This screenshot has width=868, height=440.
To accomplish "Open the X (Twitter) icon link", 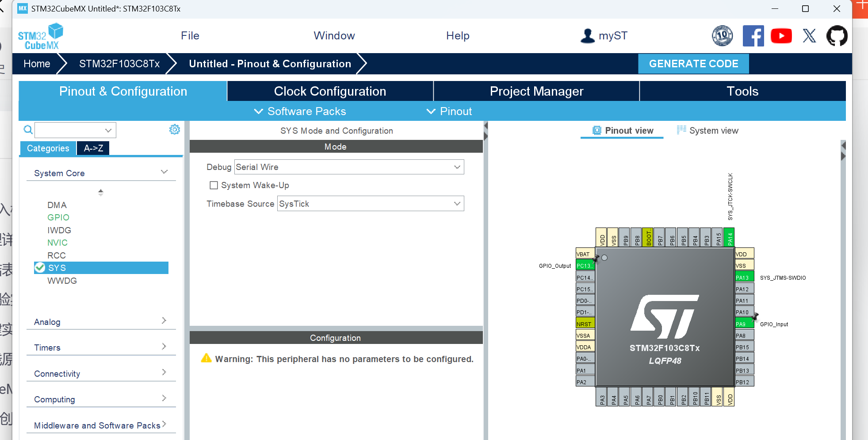I will 809,36.
